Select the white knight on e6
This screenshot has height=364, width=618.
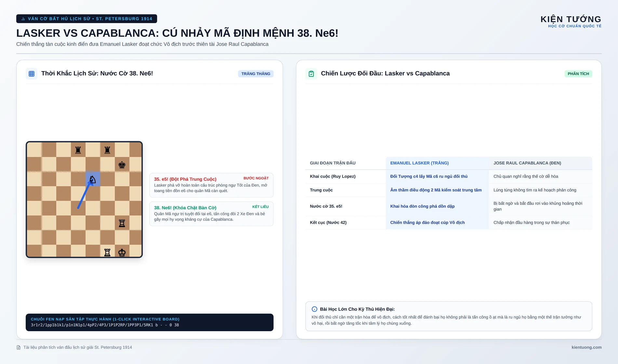93,179
